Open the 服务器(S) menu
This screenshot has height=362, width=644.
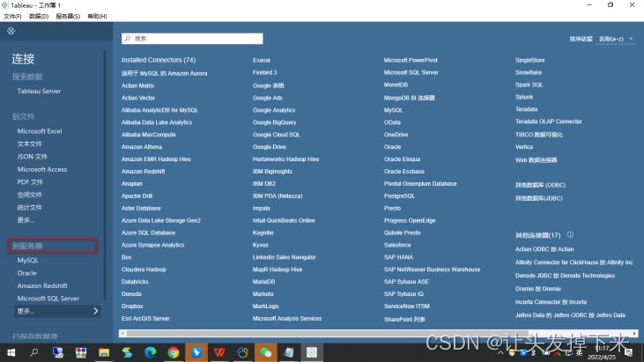(68, 17)
